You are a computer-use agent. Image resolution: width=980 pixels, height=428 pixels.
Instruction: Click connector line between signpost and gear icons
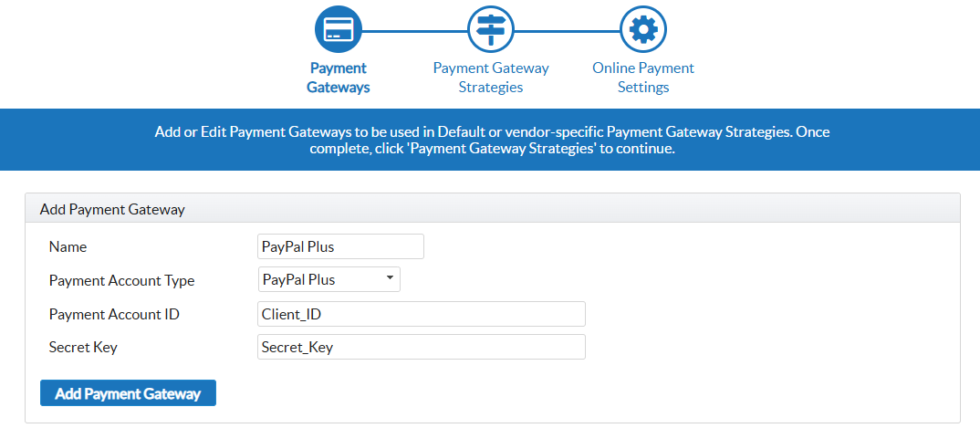[567, 30]
